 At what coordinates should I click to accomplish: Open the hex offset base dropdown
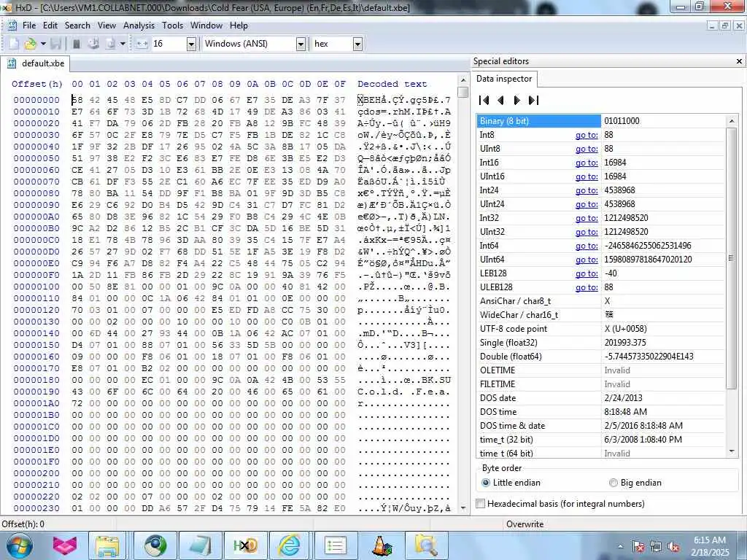click(x=357, y=44)
